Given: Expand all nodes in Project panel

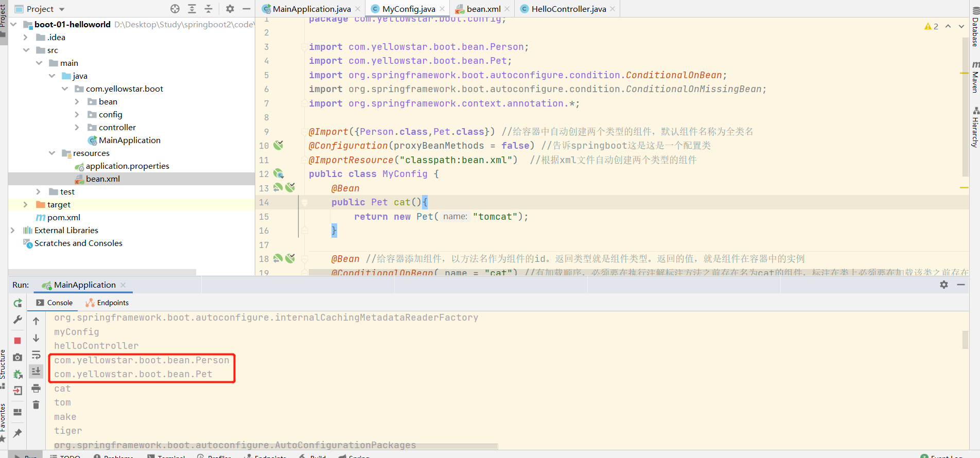Looking at the screenshot, I should [x=192, y=9].
